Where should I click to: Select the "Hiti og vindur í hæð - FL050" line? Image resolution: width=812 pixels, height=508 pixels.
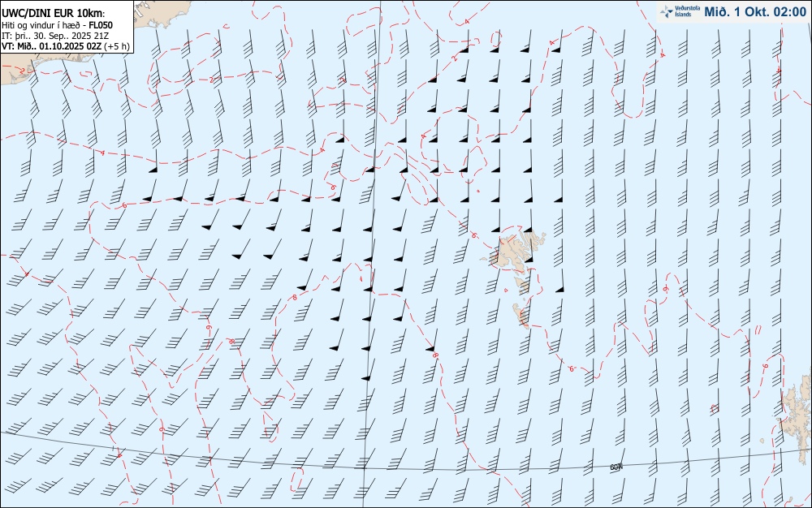pyautogui.click(x=57, y=25)
